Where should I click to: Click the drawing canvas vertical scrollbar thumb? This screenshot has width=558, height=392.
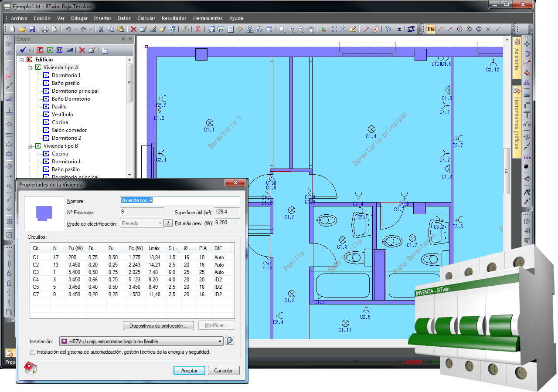pos(507,171)
